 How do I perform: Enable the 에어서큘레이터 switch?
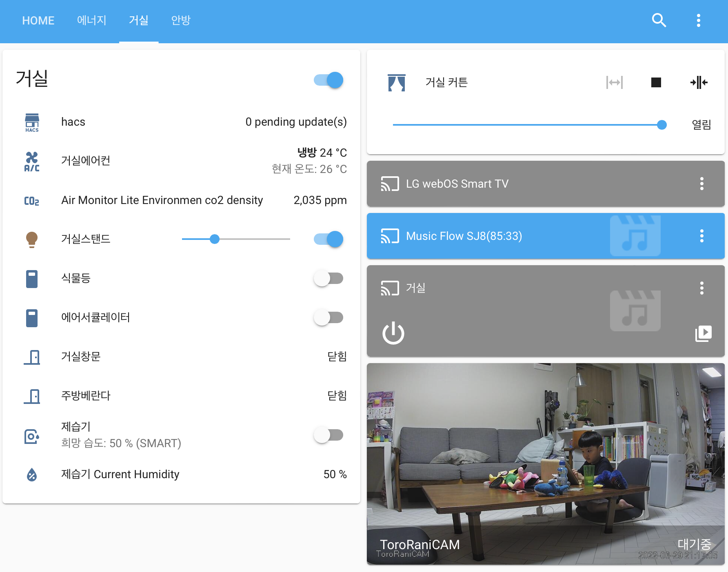329,318
